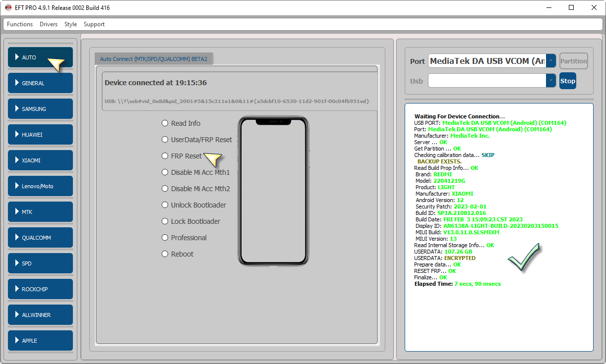606x364 pixels.
Task: Expand the Port dropdown list
Action: click(x=550, y=61)
